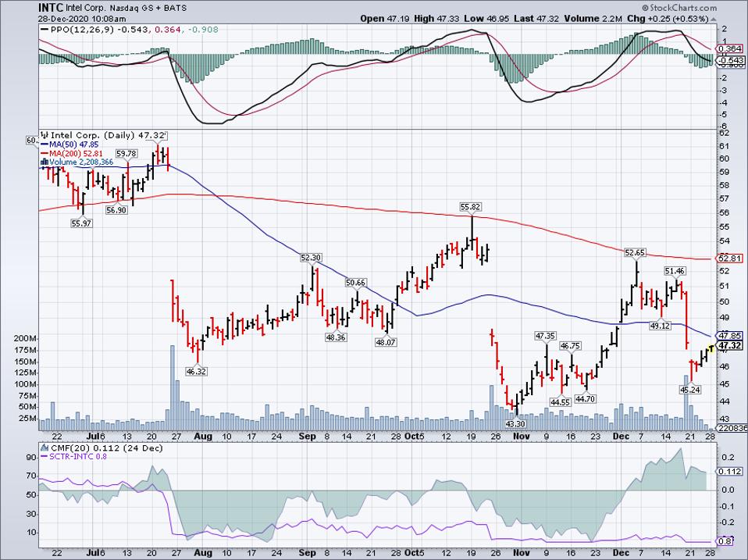Click the CMF(20) 0.112 (24 Dec) legend
The height and width of the screenshot is (560, 748).
(106, 448)
